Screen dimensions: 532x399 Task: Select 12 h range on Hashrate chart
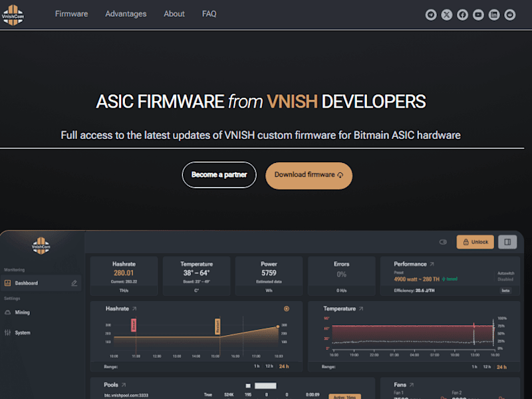click(x=269, y=366)
